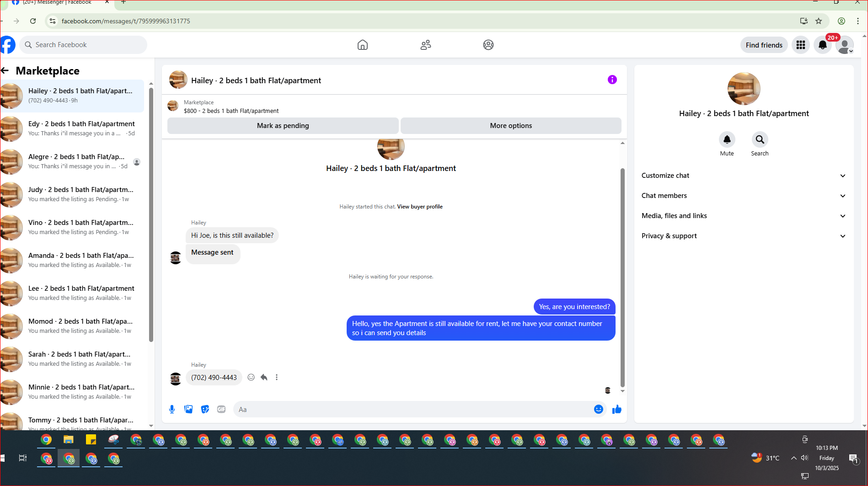This screenshot has width=868, height=486.
Task: Expand Media, files and links section
Action: 744,216
